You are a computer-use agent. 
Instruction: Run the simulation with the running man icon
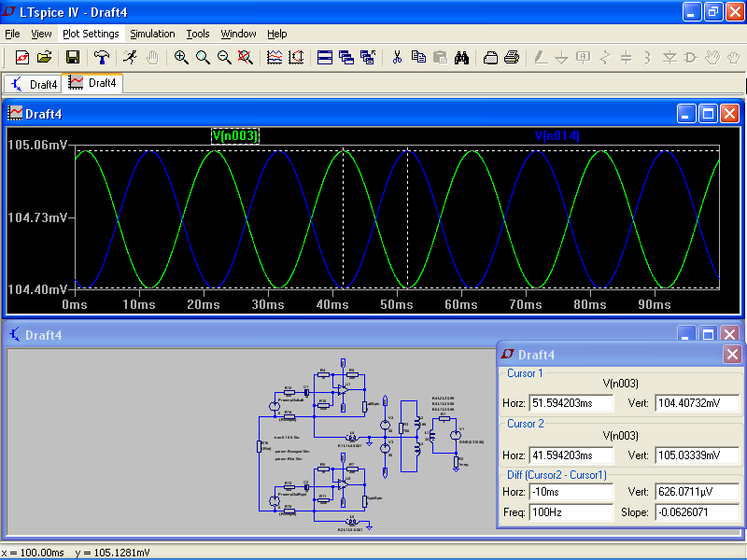coord(130,58)
